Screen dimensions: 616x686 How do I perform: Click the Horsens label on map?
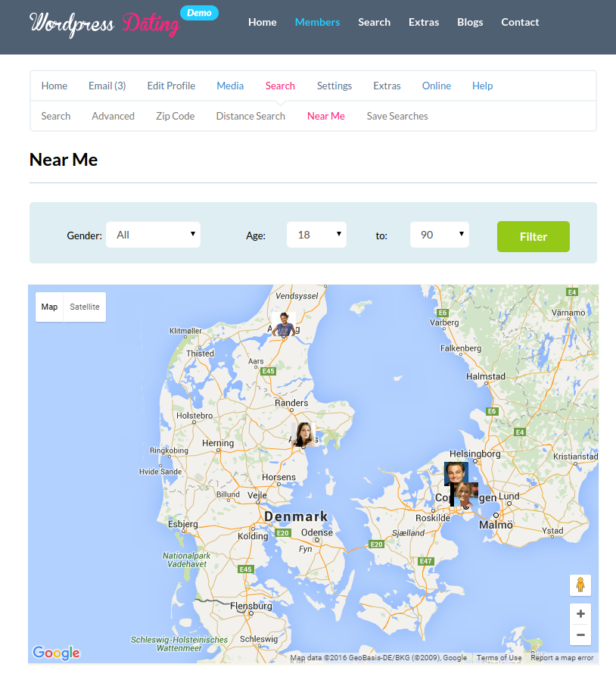click(278, 477)
